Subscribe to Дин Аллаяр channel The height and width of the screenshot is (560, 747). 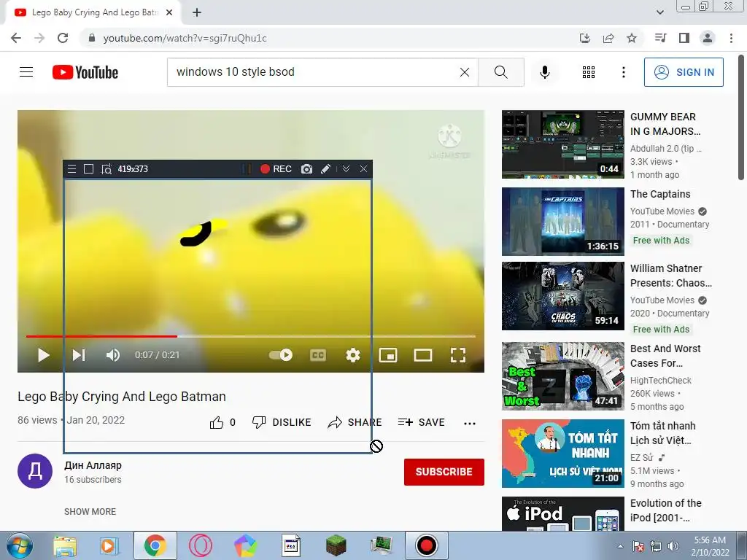(444, 472)
